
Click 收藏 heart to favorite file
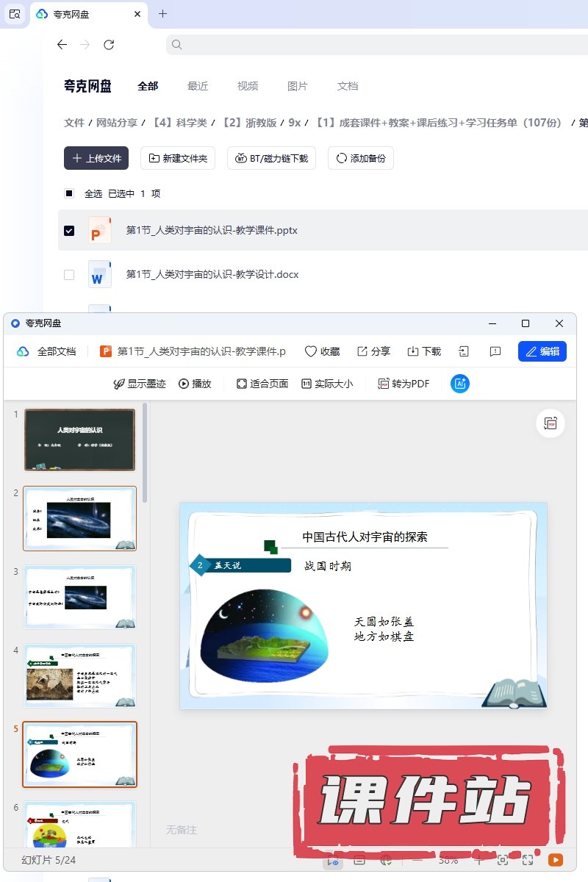[322, 351]
